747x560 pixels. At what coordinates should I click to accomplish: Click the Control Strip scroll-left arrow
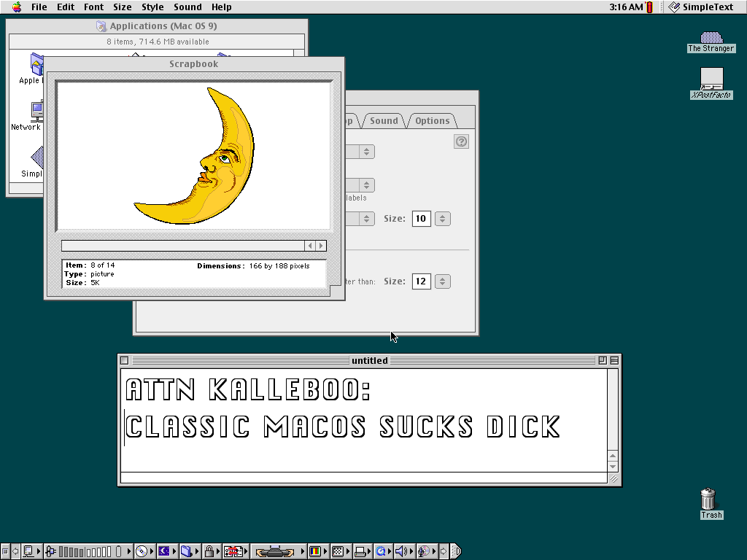(x=15, y=551)
